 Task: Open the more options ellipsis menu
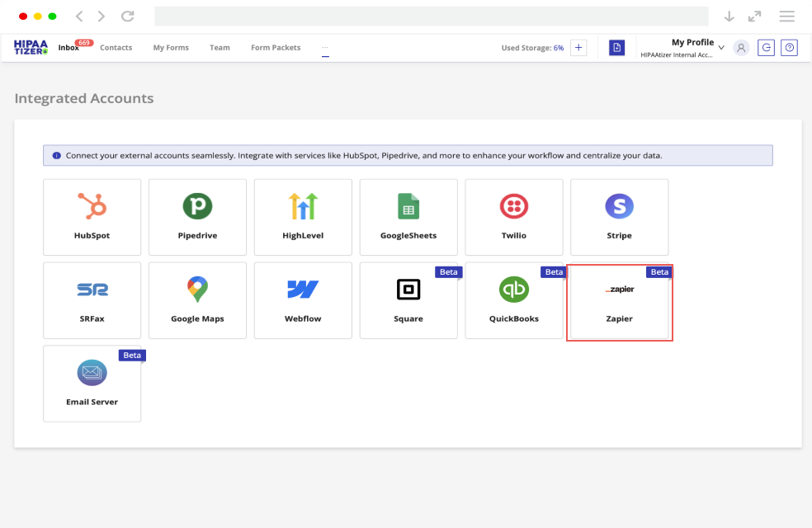click(x=325, y=48)
